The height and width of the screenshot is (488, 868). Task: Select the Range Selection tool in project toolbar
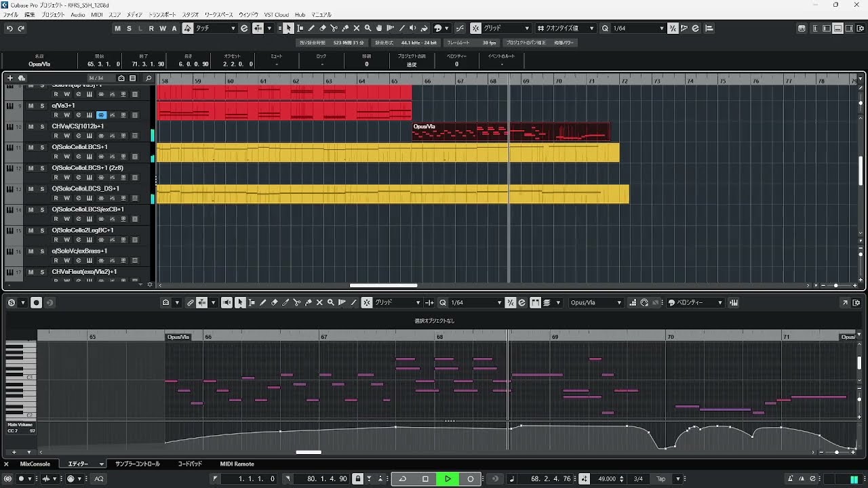point(300,28)
